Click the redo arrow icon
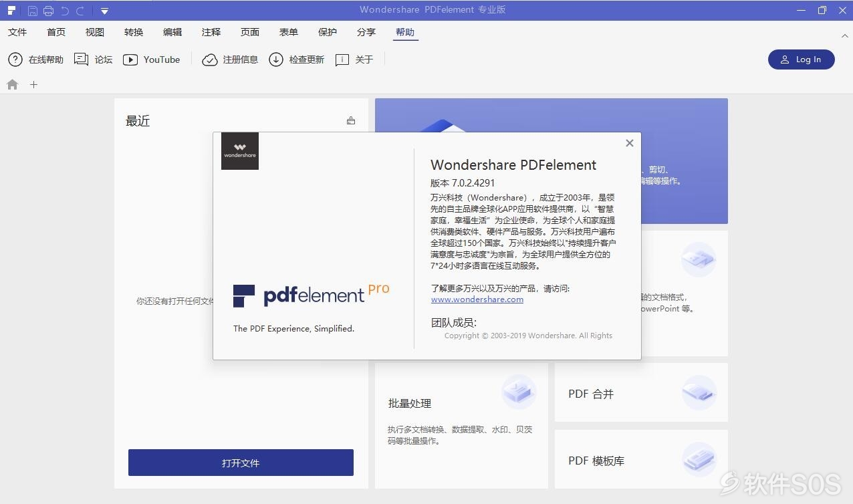 tap(80, 11)
